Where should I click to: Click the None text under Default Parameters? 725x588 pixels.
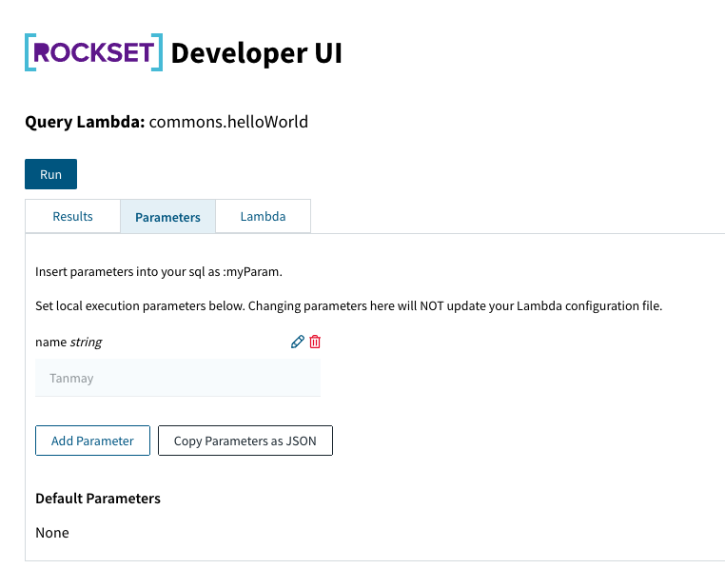tap(52, 533)
